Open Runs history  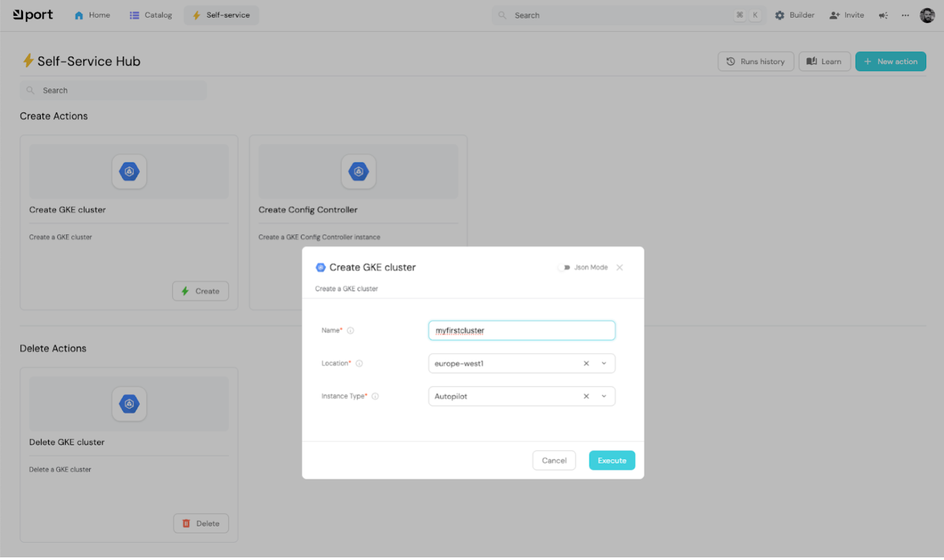[x=756, y=61]
